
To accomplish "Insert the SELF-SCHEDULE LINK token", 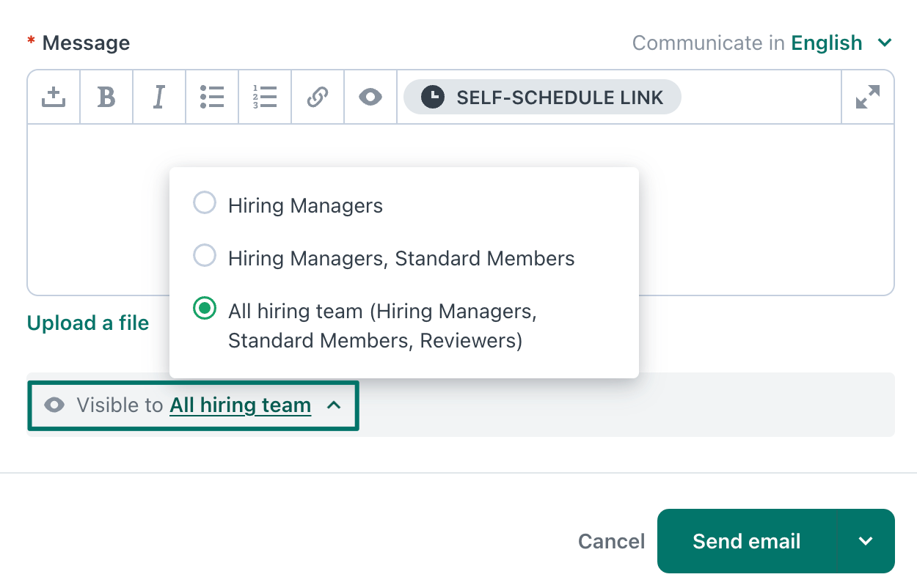I will 541,96.
